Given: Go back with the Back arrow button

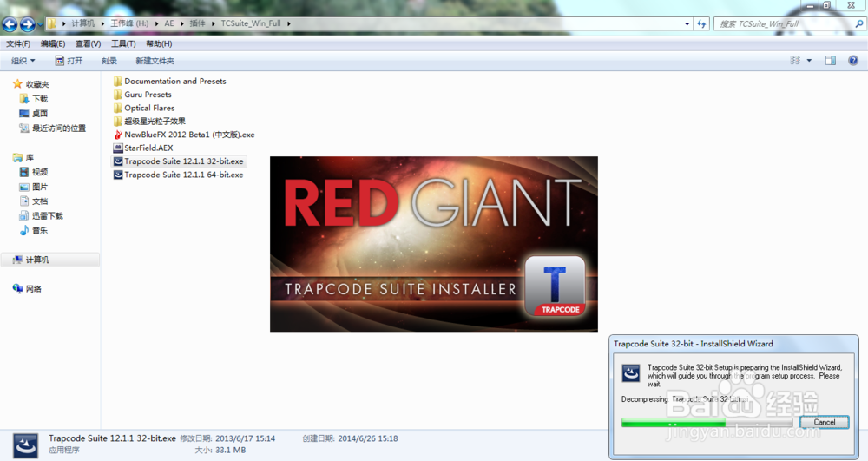Looking at the screenshot, I should [x=10, y=23].
